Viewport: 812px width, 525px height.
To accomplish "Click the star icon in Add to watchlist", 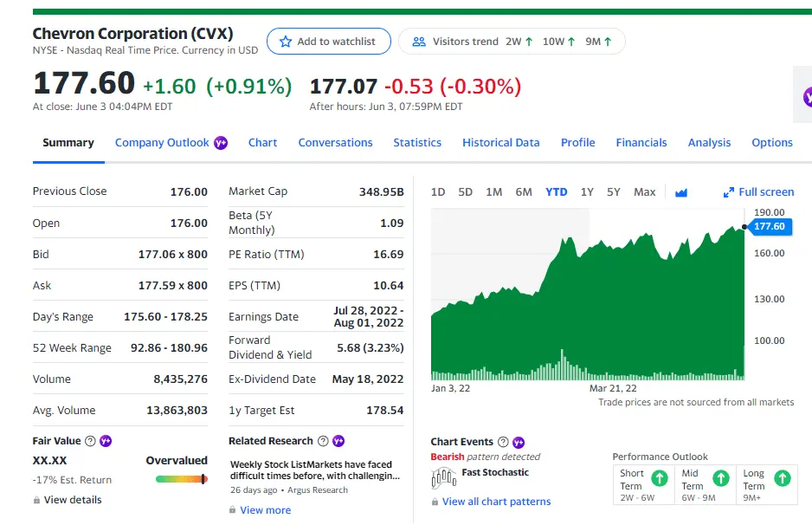I will point(286,42).
